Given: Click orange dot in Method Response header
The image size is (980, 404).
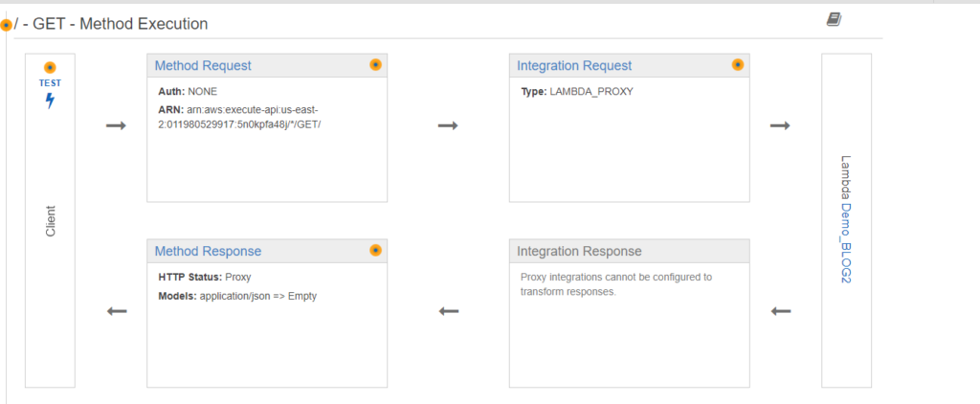Looking at the screenshot, I should tap(375, 250).
